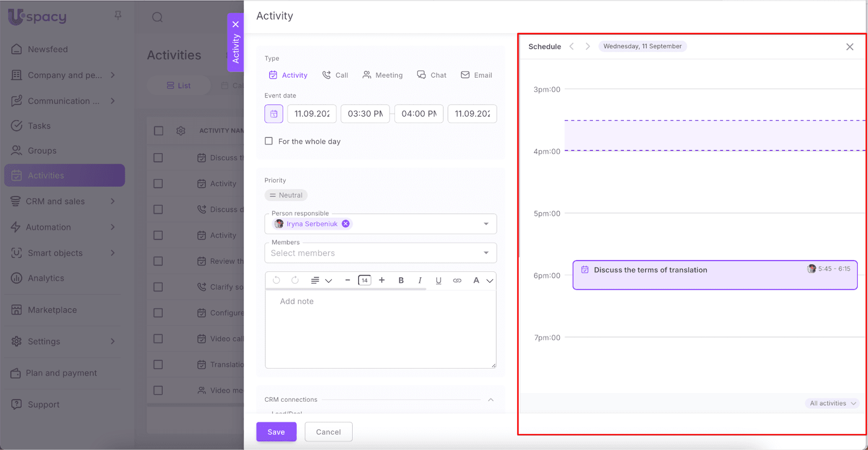Save the activity

tap(276, 432)
